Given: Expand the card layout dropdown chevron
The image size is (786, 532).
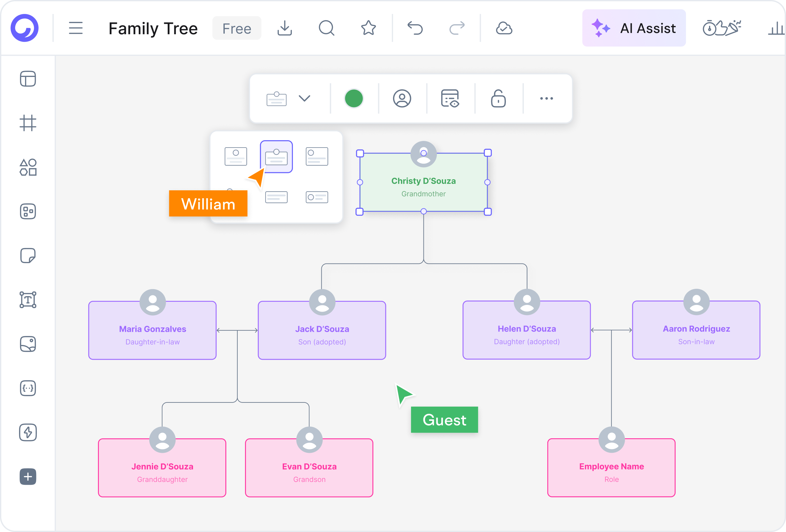Looking at the screenshot, I should [x=304, y=98].
